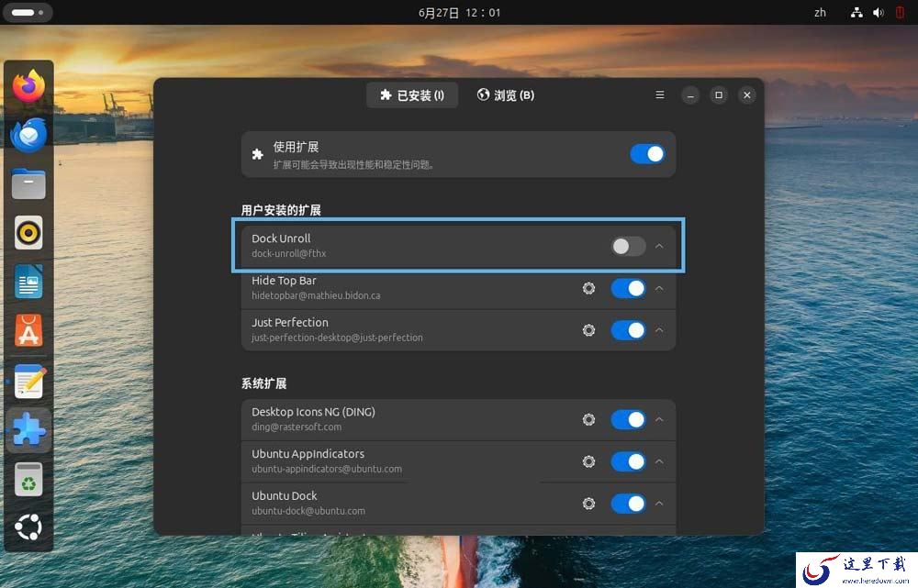This screenshot has width=918, height=588.
Task: Open settings gear for Just Perfection
Action: [588, 330]
